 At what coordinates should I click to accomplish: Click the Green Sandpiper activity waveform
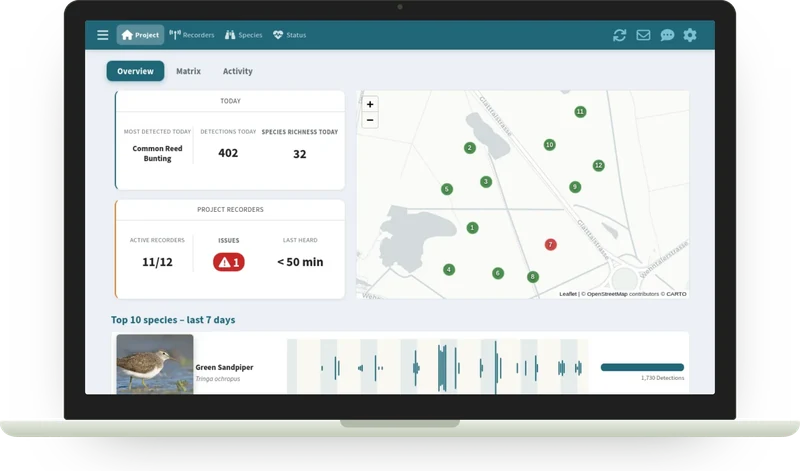coord(437,366)
